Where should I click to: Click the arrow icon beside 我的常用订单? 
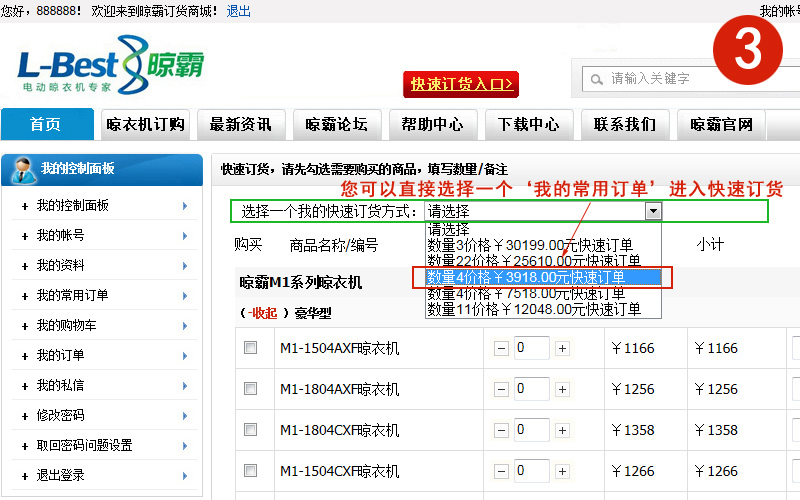pyautogui.click(x=185, y=296)
